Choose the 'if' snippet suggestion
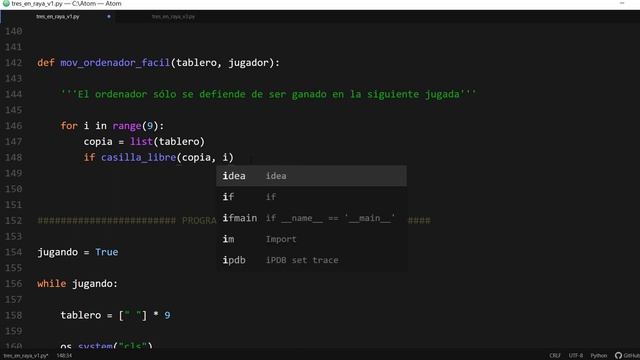The height and width of the screenshot is (360, 640). [311, 197]
